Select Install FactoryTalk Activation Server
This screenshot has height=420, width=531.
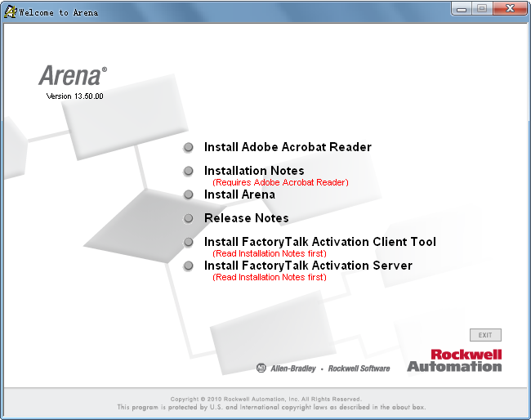point(308,266)
